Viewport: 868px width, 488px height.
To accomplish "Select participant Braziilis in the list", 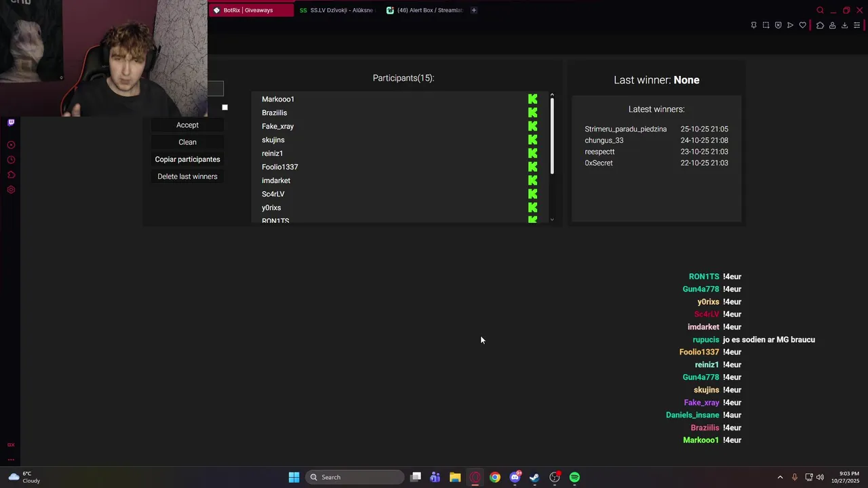I will coord(275,113).
